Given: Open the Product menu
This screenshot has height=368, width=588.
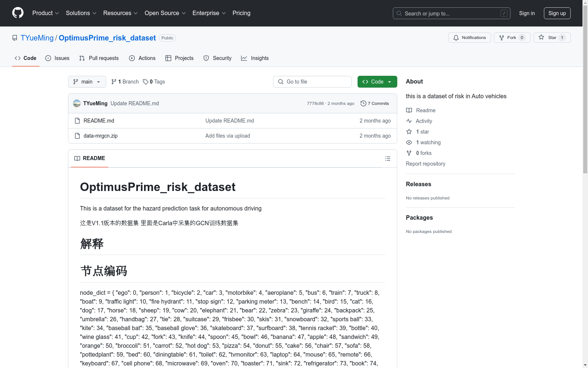Looking at the screenshot, I should 46,13.
